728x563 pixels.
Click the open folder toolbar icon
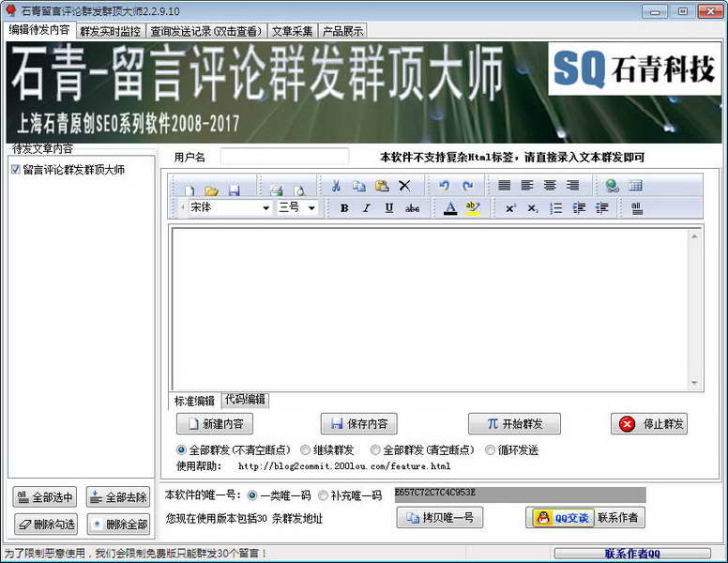tap(211, 190)
